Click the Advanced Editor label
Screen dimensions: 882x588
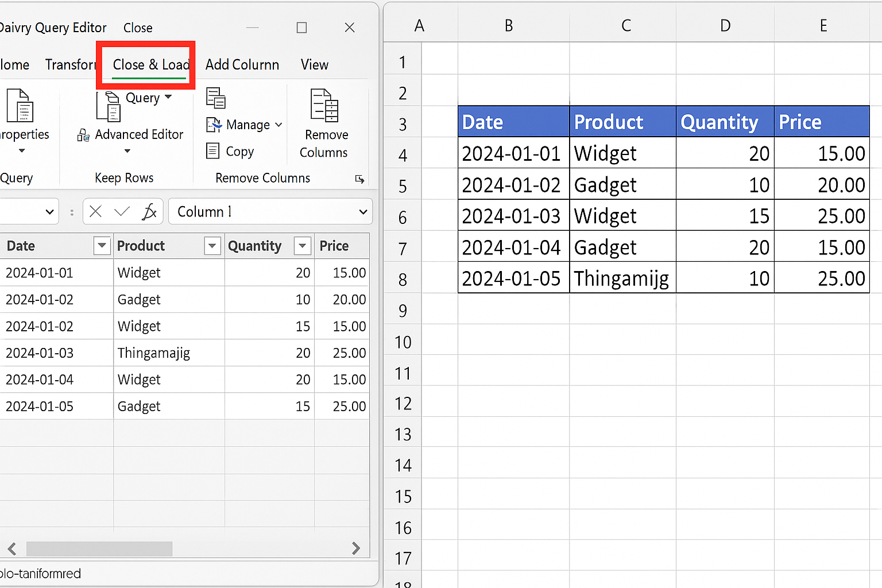[x=139, y=134]
